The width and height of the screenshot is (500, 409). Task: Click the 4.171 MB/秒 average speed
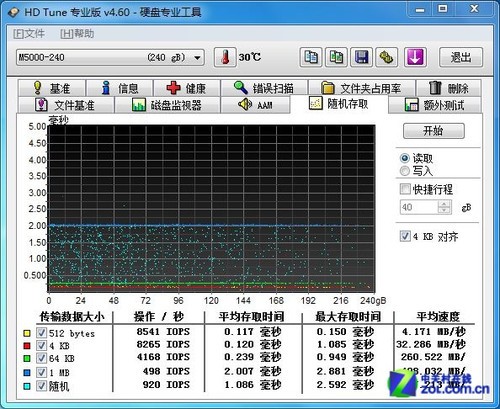(x=434, y=332)
